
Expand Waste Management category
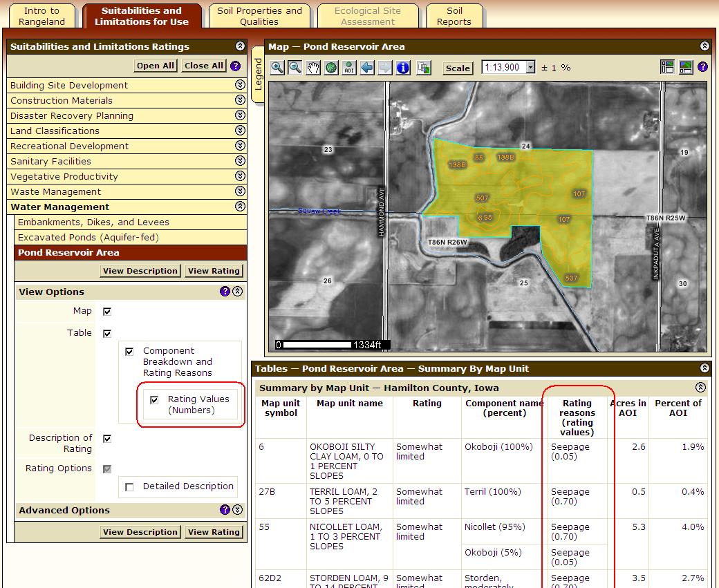[x=240, y=191]
